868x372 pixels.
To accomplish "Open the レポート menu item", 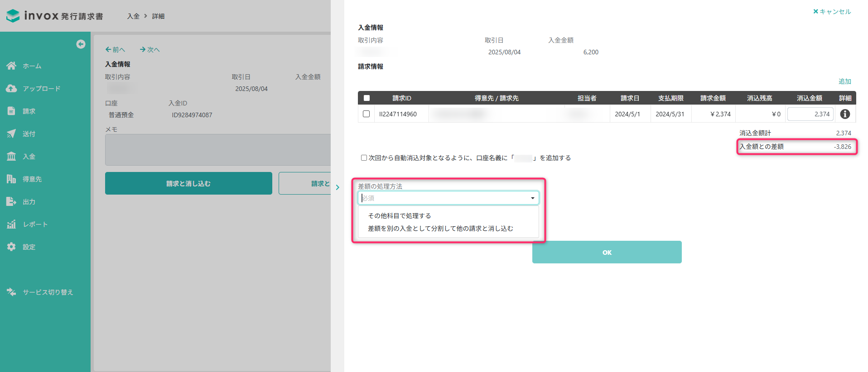I will [x=35, y=224].
